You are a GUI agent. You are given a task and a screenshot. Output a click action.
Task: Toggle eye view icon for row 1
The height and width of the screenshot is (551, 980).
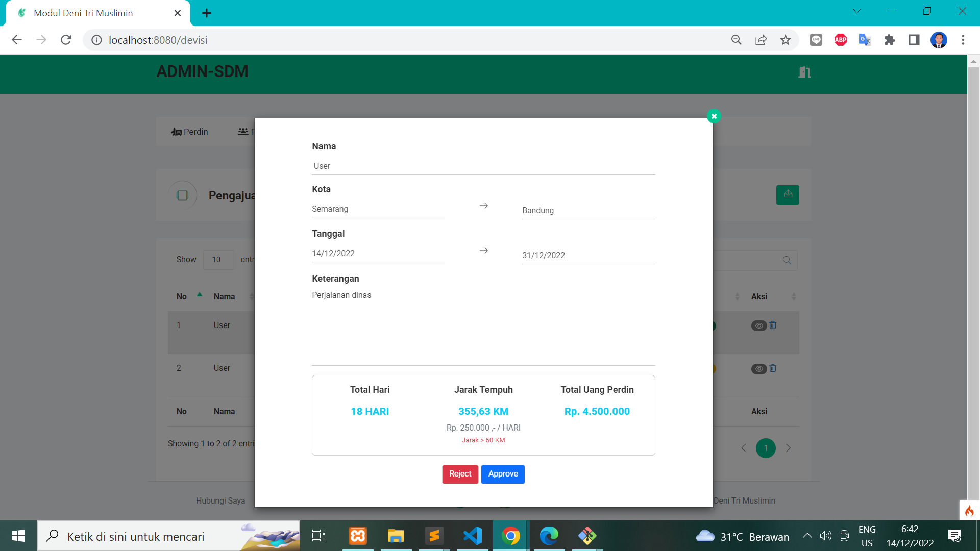tap(758, 325)
